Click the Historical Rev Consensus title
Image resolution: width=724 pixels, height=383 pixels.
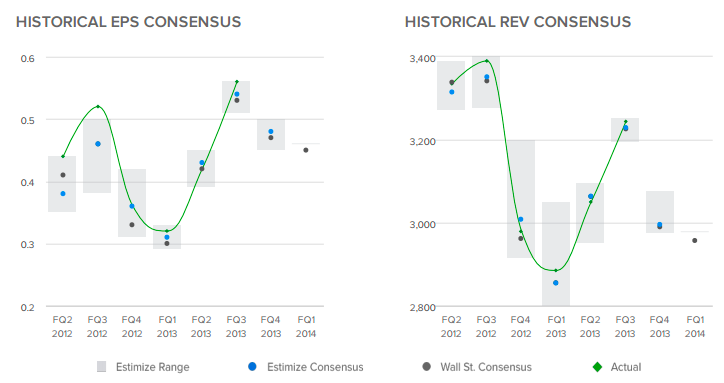pos(518,22)
